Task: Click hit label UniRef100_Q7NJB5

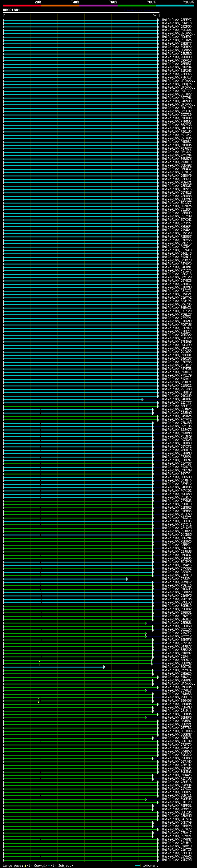Action: [x=176, y=423]
